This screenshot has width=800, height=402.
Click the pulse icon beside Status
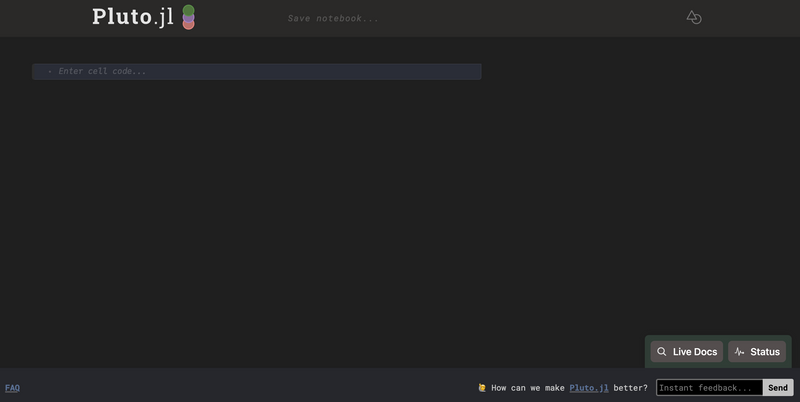(x=739, y=352)
